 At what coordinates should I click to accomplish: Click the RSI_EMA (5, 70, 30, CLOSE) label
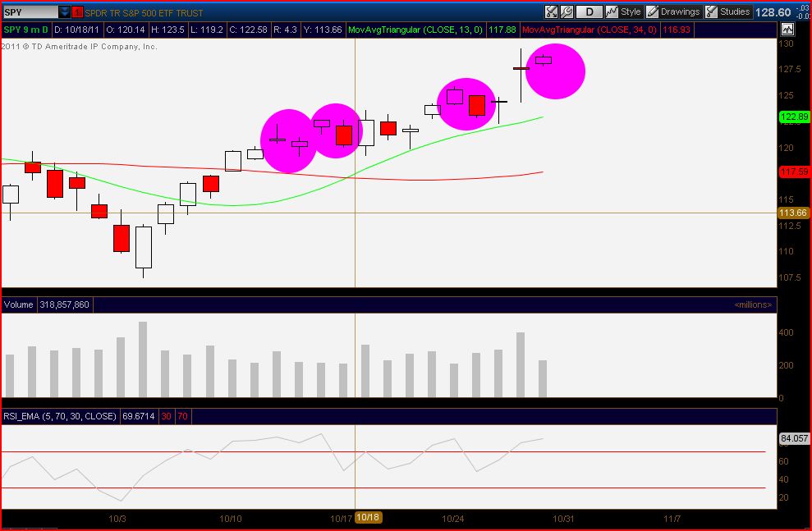[x=60, y=416]
